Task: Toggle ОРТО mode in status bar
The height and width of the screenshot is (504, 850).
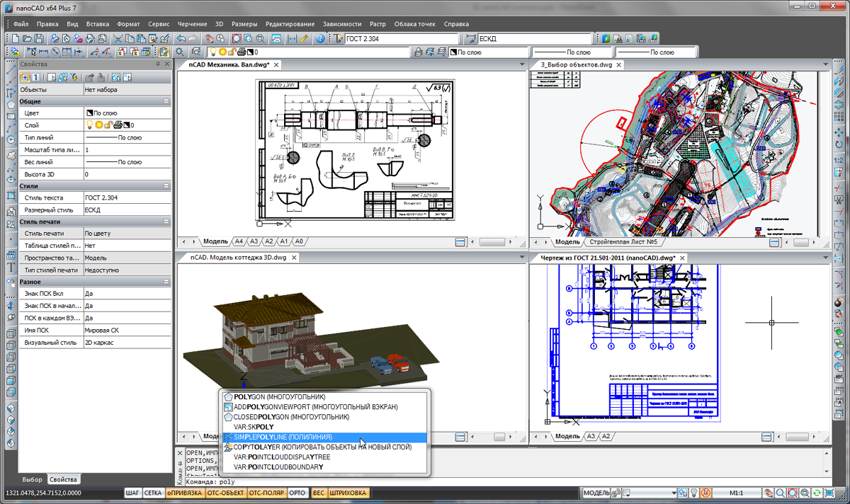Action: (x=297, y=493)
